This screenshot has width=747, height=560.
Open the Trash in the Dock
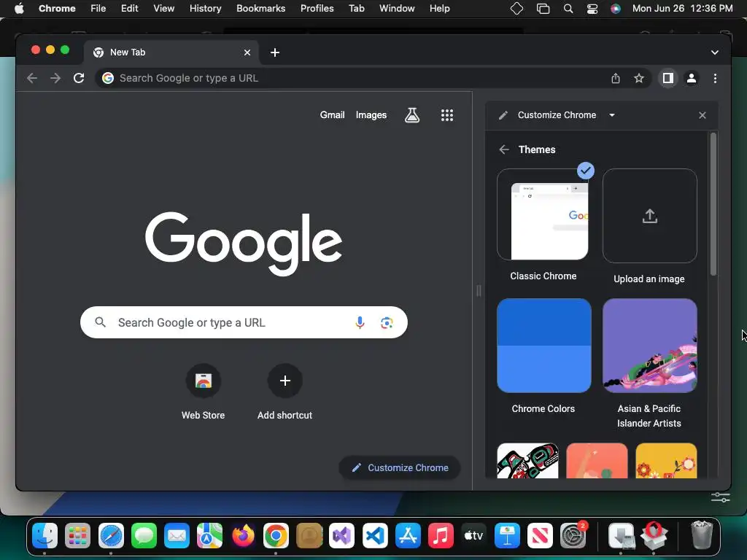pos(702,536)
